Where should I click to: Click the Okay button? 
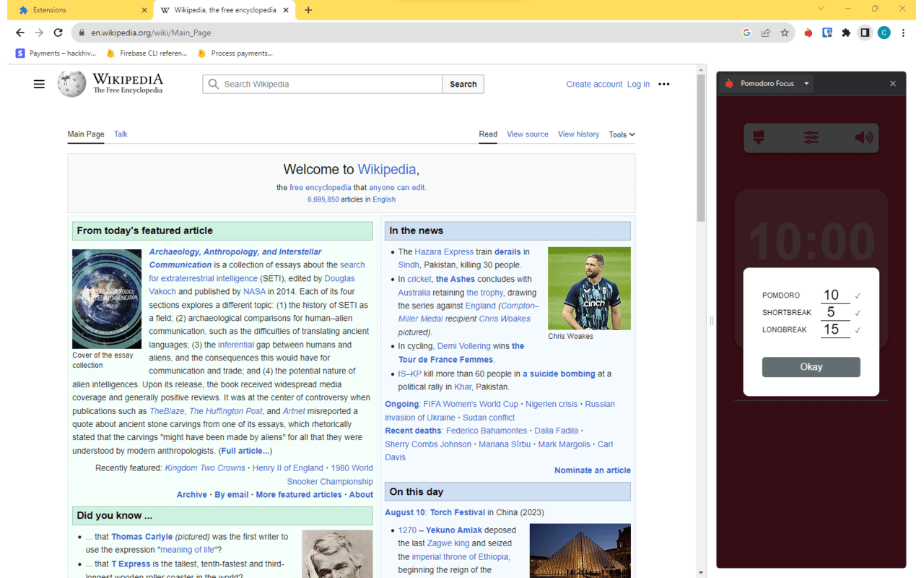point(811,367)
